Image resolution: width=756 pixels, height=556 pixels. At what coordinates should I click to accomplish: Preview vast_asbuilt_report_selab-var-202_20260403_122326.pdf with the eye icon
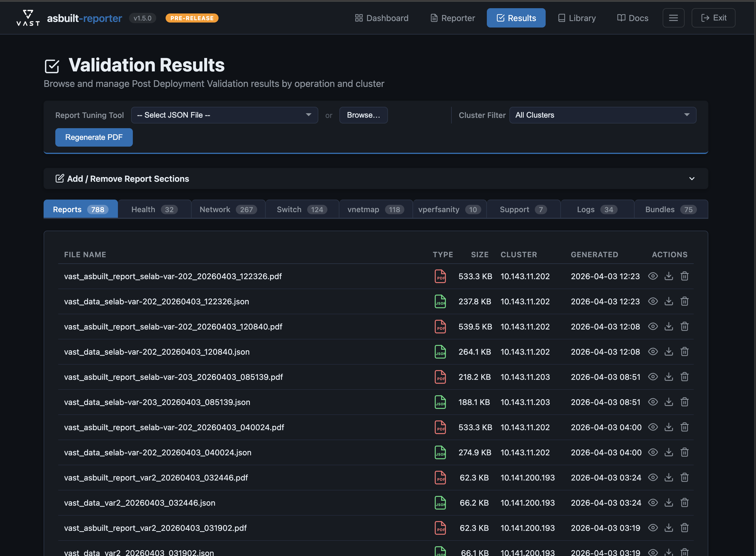pos(653,276)
